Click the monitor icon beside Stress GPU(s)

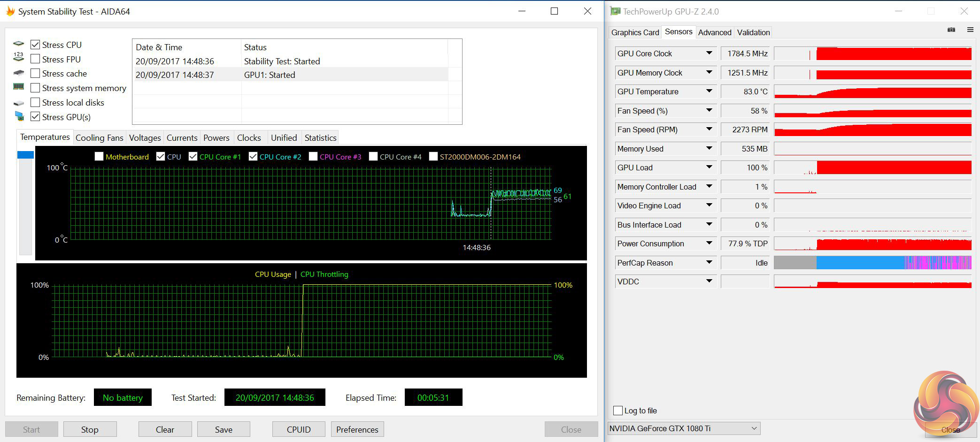19,116
